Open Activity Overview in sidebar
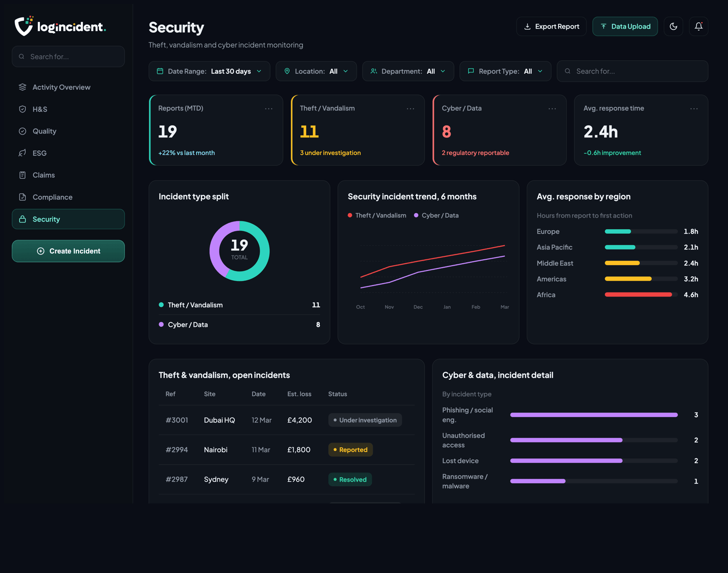 coord(68,87)
